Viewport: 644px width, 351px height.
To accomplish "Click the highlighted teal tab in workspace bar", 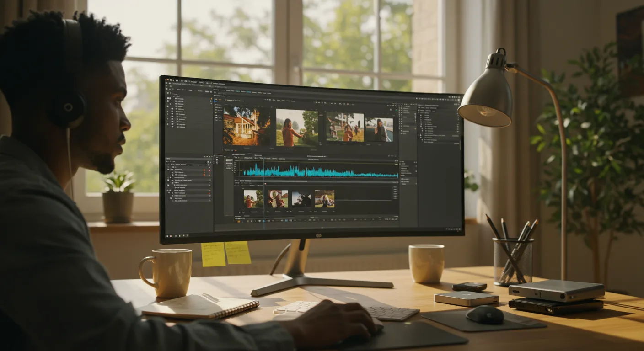I will 237,91.
